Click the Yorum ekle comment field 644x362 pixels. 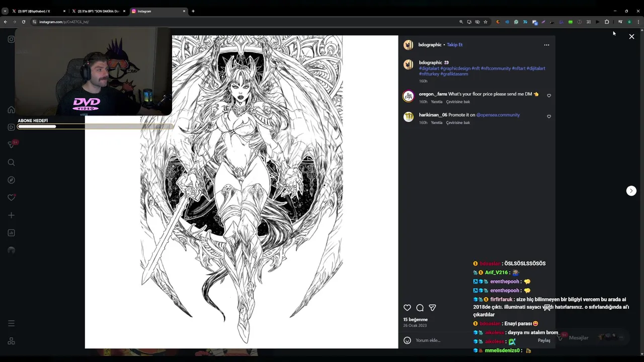click(473, 340)
